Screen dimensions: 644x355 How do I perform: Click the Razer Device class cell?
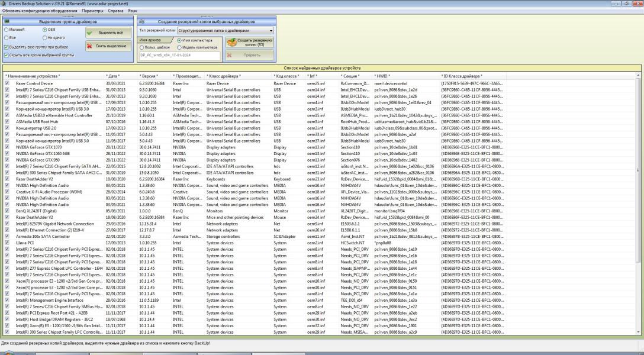[x=218, y=84]
